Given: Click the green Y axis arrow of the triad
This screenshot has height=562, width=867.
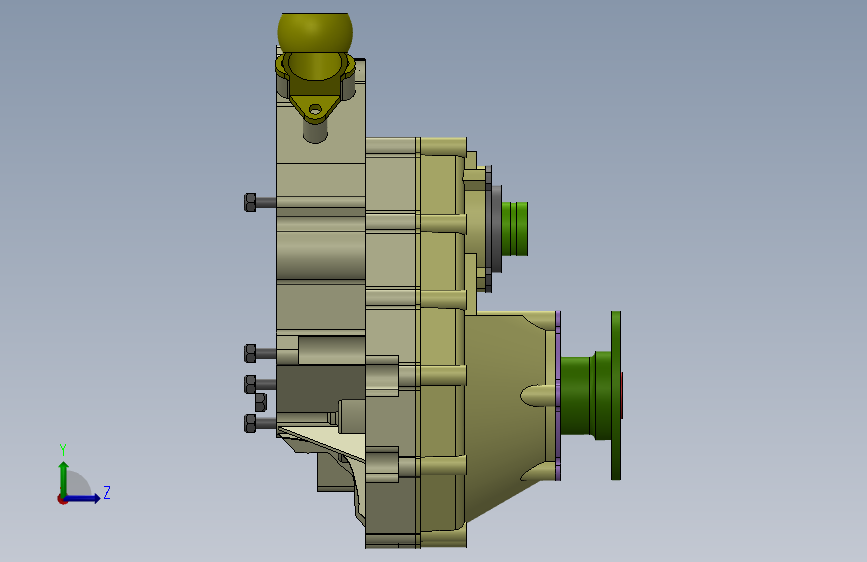Looking at the screenshot, I should pos(64,478).
